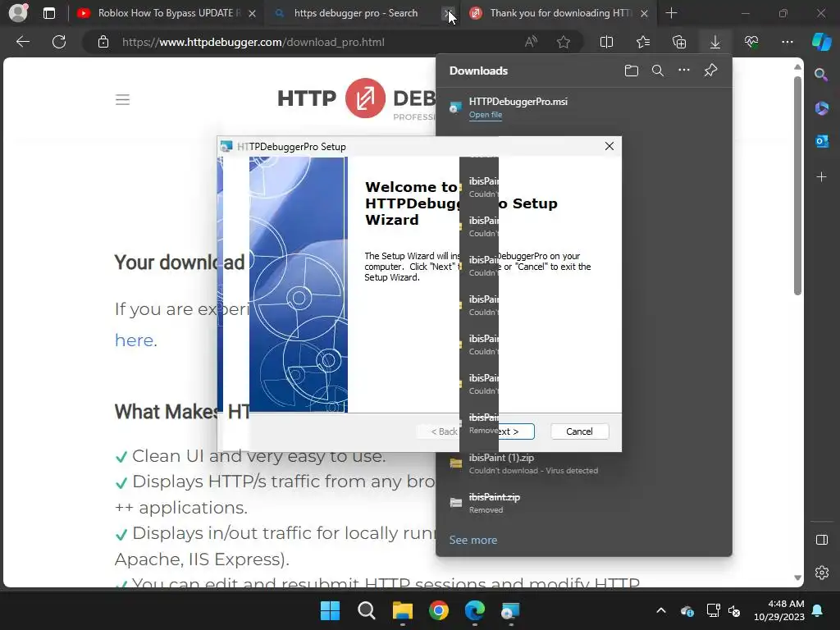Open file HTTPDebuggerPro.msi
Image resolution: width=840 pixels, height=630 pixels.
tap(486, 115)
